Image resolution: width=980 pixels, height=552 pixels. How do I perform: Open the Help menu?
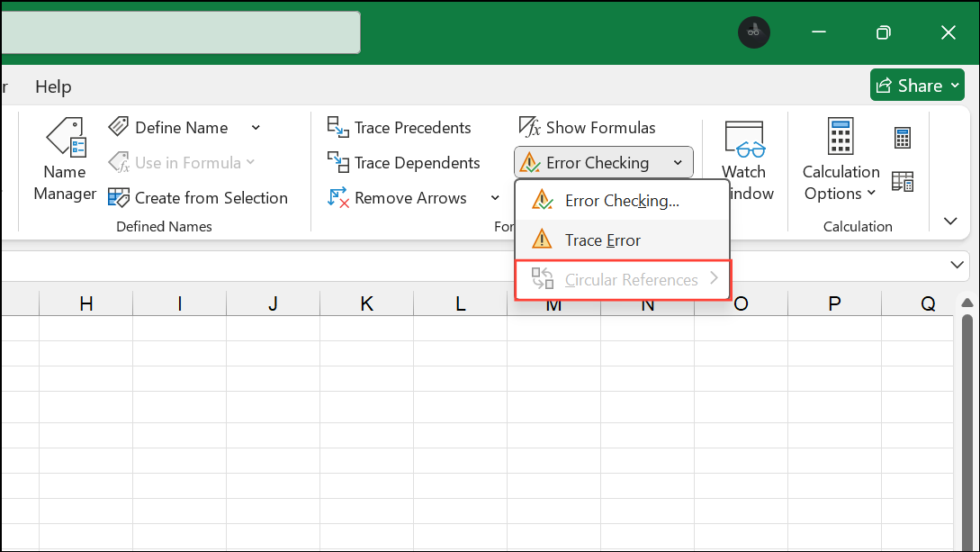52,86
